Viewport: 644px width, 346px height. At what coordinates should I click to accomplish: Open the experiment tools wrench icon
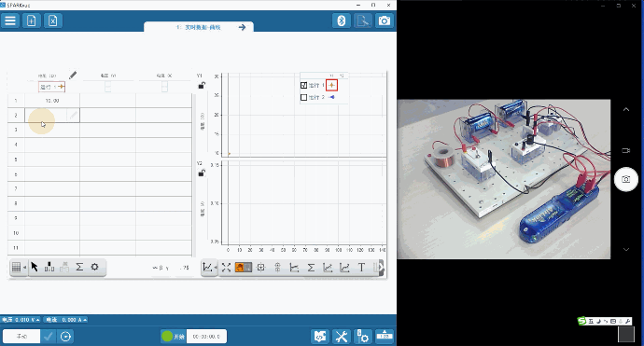pos(342,337)
